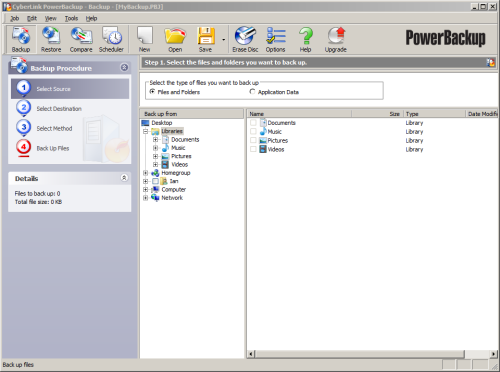Click the horizontal scrollbar right arrow
This screenshot has height=372, width=500.
[x=493, y=354]
